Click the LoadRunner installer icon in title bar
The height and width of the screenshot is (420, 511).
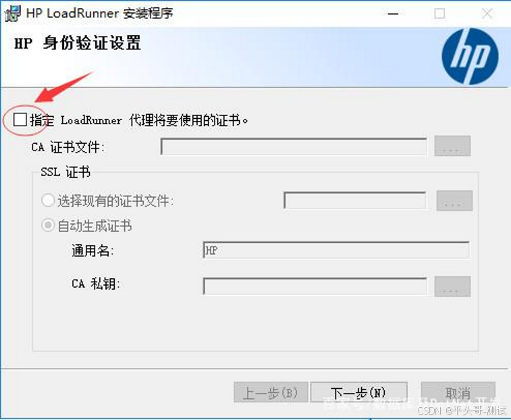pos(13,14)
